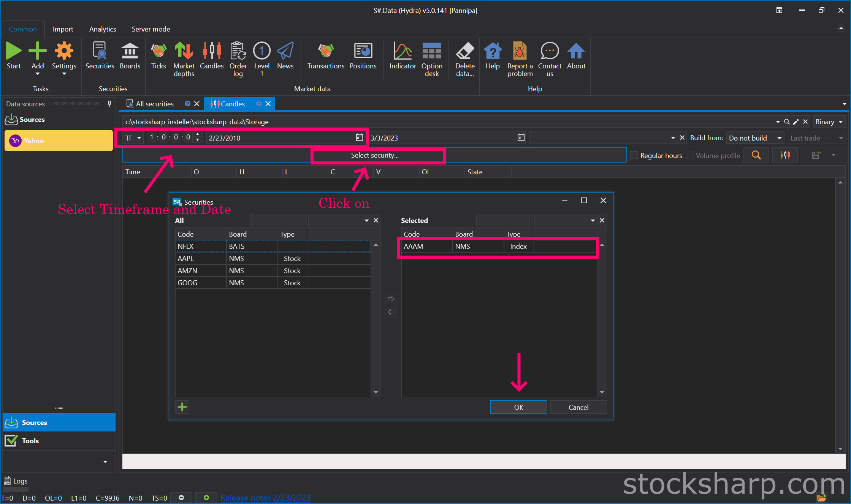Click the Option desk icon
The height and width of the screenshot is (504, 851).
[432, 51]
